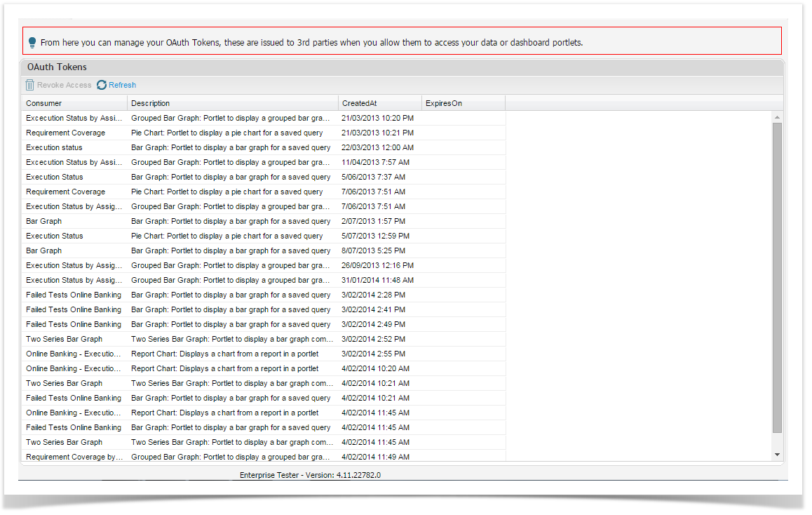812x515 pixels.
Task: Click the scrollbar down arrow
Action: point(777,455)
